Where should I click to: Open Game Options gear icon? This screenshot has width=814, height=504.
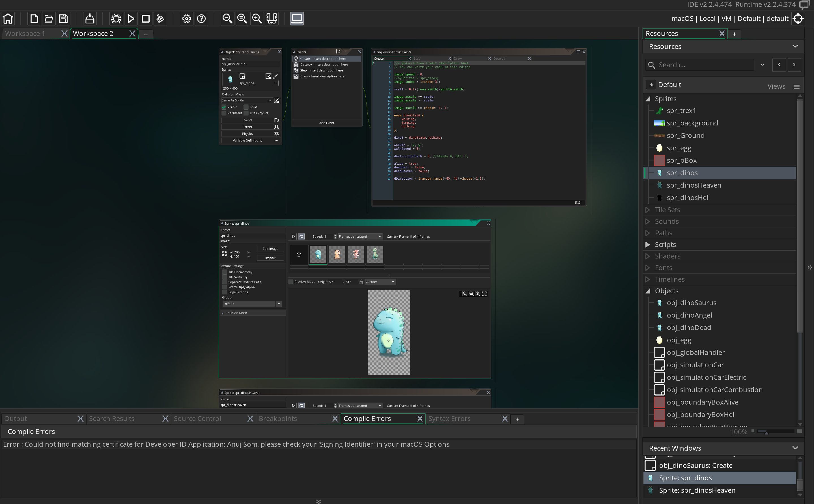click(x=186, y=19)
